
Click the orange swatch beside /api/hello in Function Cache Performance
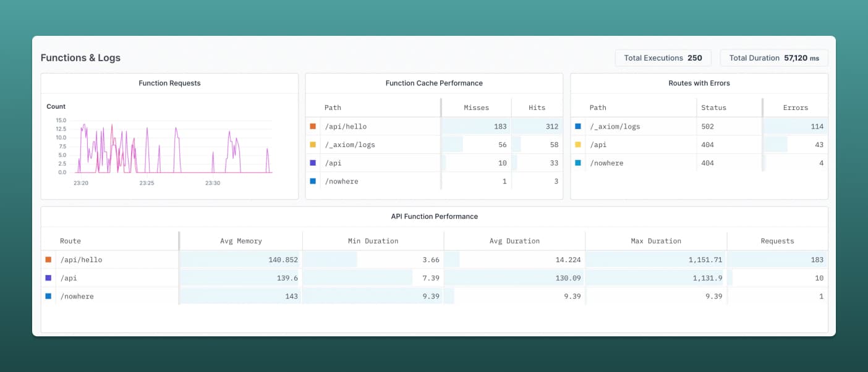tap(313, 126)
